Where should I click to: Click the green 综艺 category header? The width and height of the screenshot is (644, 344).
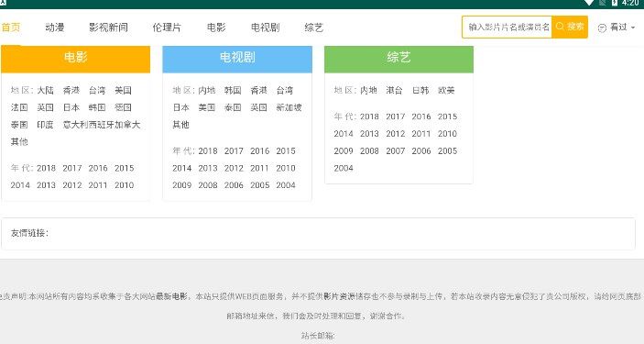(398, 60)
